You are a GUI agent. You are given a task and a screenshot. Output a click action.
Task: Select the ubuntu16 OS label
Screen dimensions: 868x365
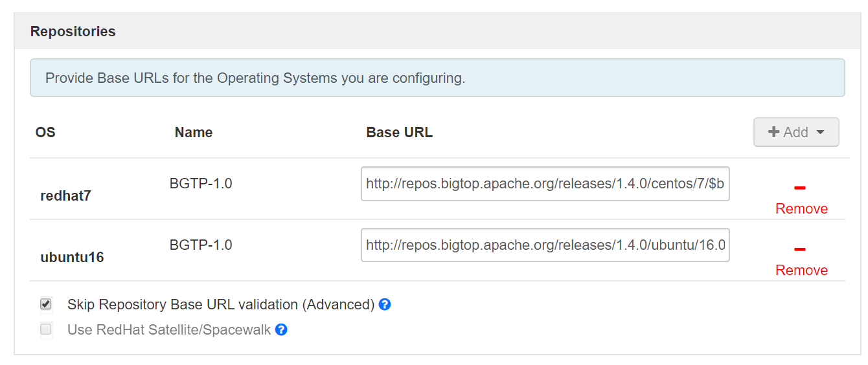click(72, 257)
